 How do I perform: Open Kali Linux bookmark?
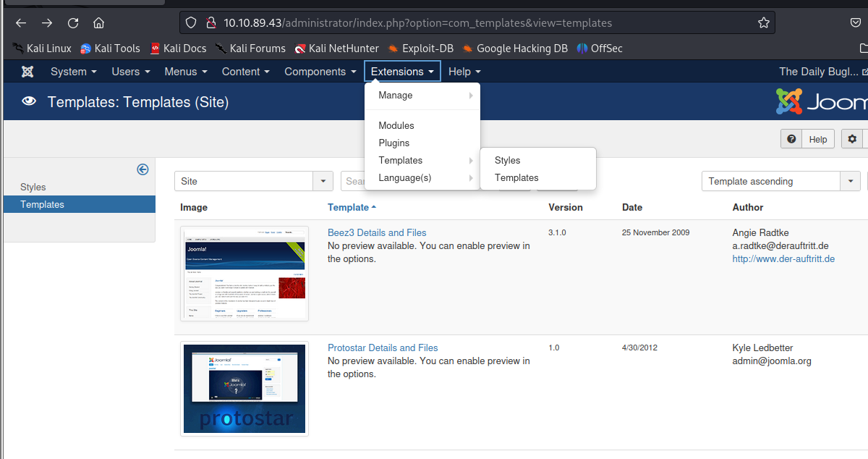(42, 49)
